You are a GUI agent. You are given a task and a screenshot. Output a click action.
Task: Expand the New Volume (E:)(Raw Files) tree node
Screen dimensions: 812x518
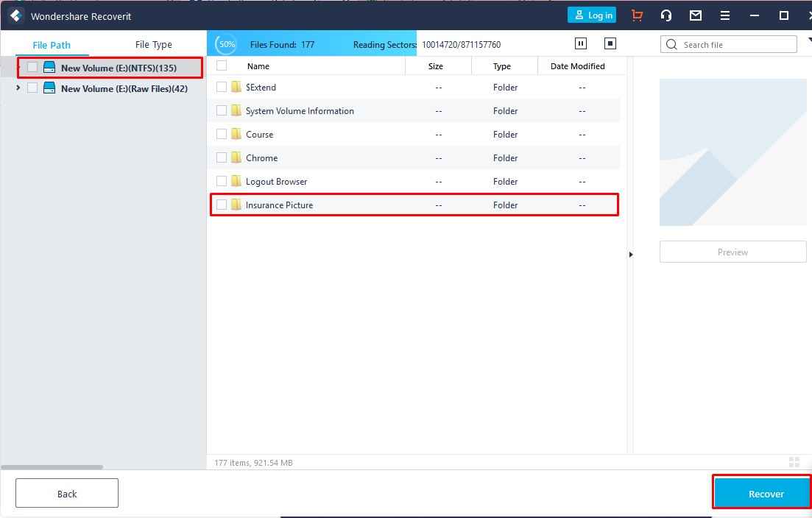click(x=18, y=88)
